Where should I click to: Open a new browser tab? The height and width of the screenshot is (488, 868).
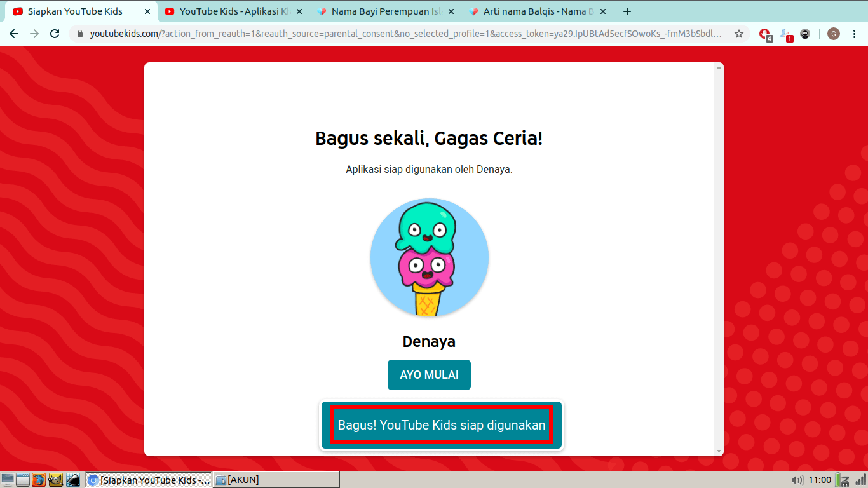tap(627, 11)
